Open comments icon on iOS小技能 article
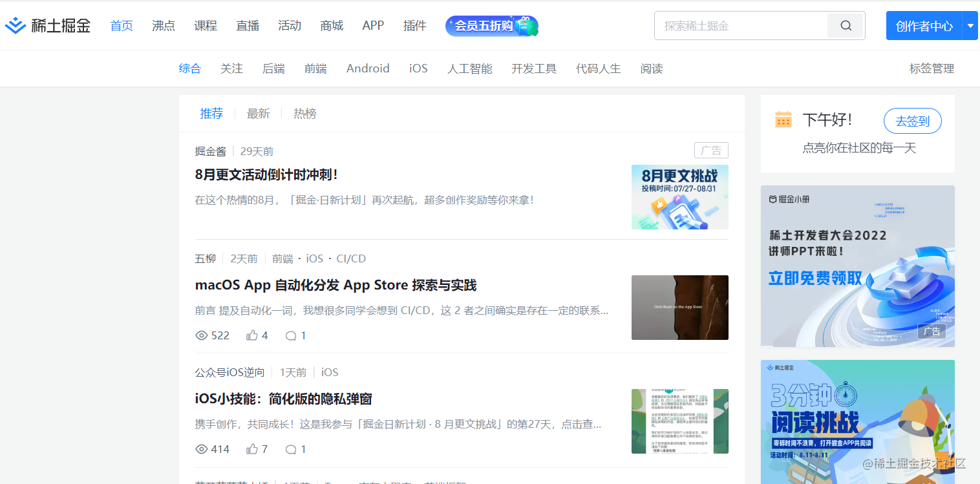The height and width of the screenshot is (484, 980). coord(291,449)
